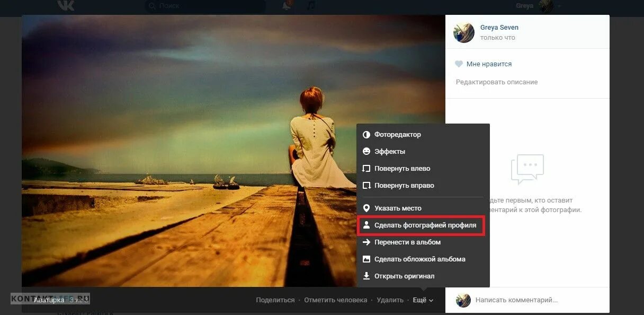Click the music note icon in header
This screenshot has height=315, width=644.
(311, 5)
